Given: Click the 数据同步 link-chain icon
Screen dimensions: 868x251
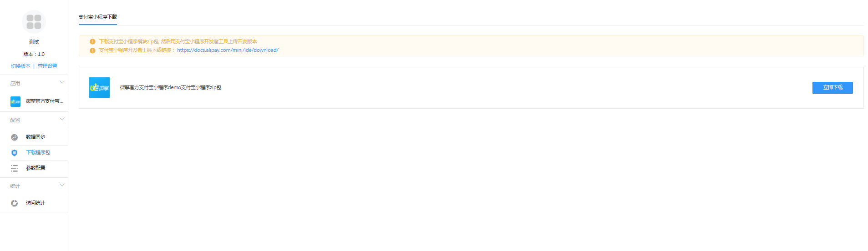Looking at the screenshot, I should (14, 137).
